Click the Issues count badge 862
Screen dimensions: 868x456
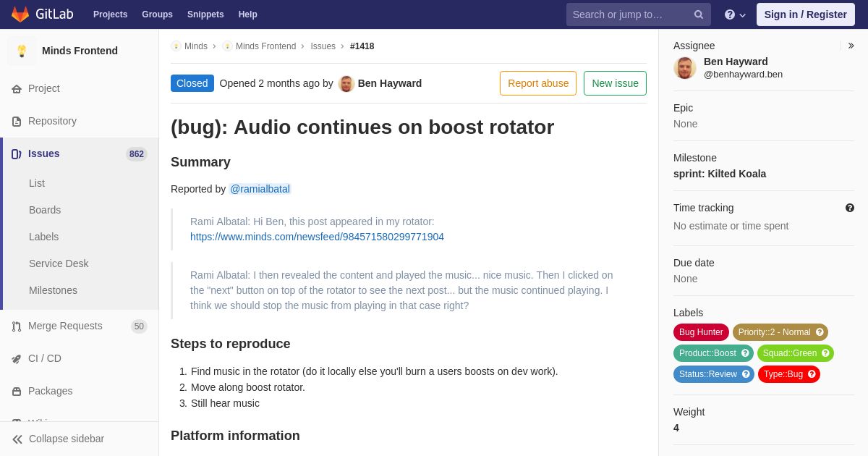(137, 154)
